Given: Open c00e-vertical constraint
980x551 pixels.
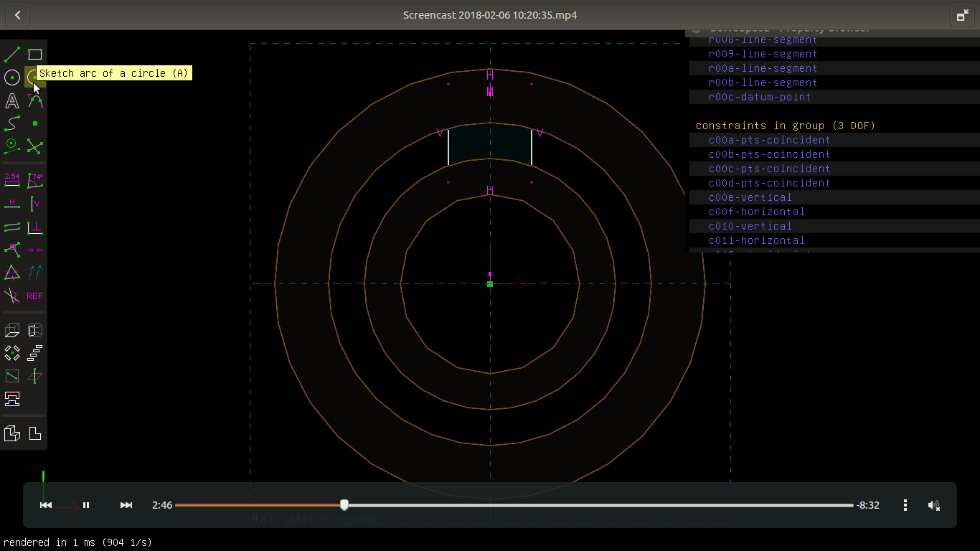Looking at the screenshot, I should [750, 197].
